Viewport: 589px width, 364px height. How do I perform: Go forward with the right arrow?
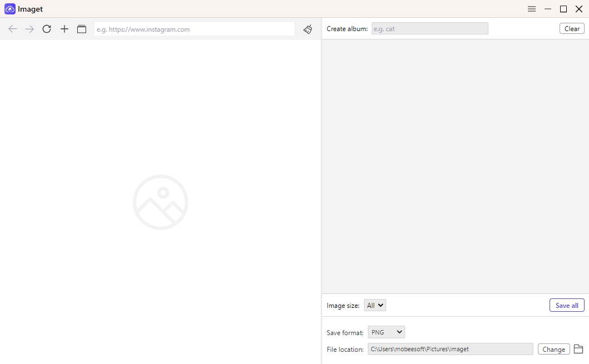tap(29, 29)
